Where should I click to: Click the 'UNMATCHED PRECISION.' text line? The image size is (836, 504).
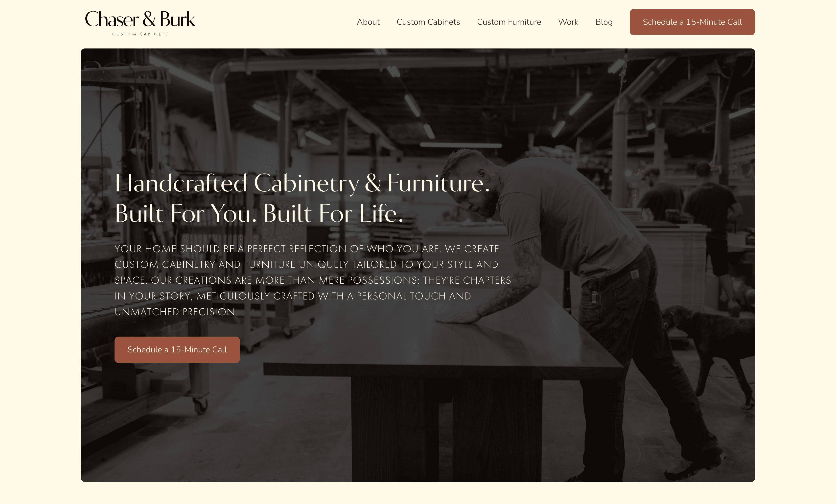click(176, 312)
